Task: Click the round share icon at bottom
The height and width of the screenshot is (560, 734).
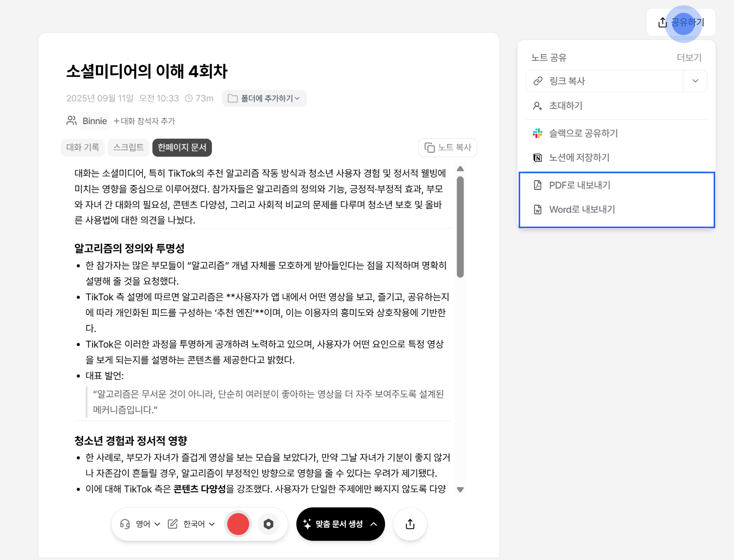Action: [x=410, y=524]
